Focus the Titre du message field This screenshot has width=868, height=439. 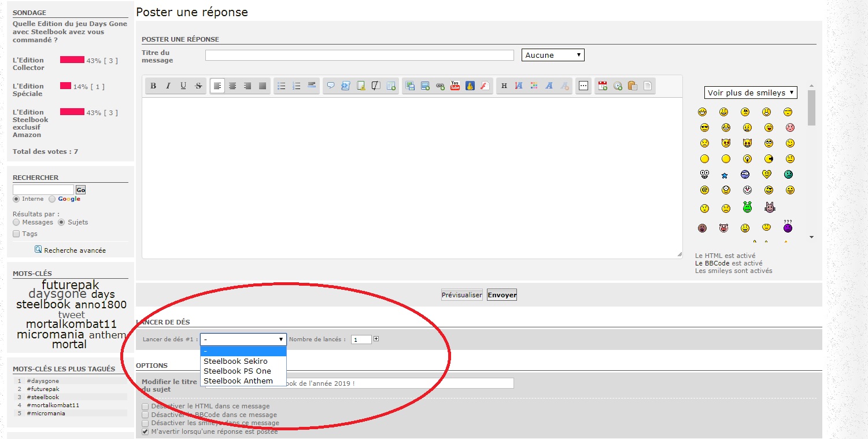(360, 55)
